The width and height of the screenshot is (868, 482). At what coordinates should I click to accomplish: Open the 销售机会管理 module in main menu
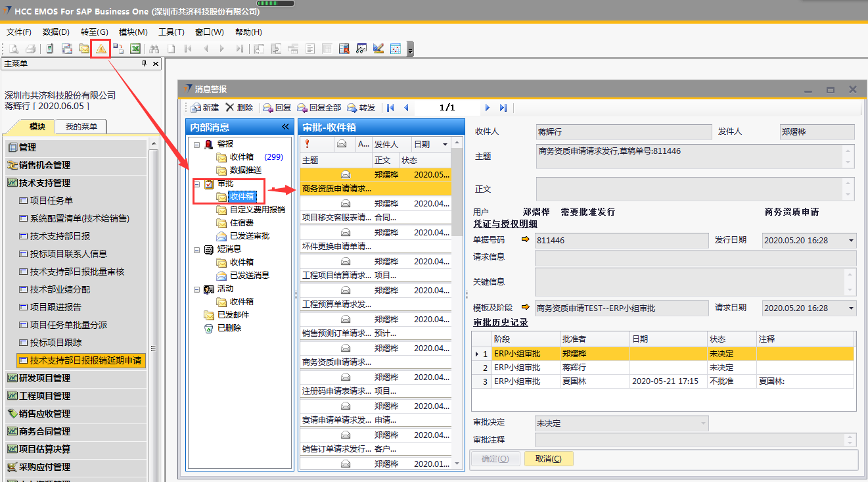tap(45, 165)
